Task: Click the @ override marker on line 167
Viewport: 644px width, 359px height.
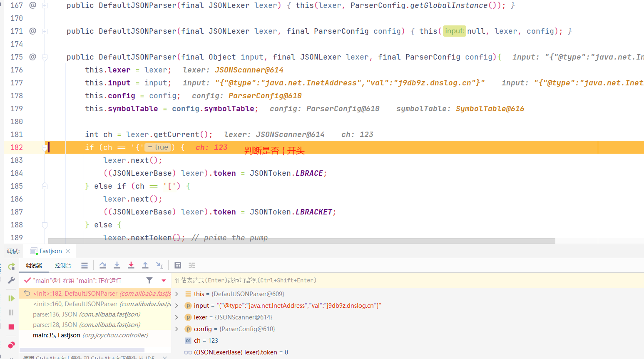Action: pos(33,5)
